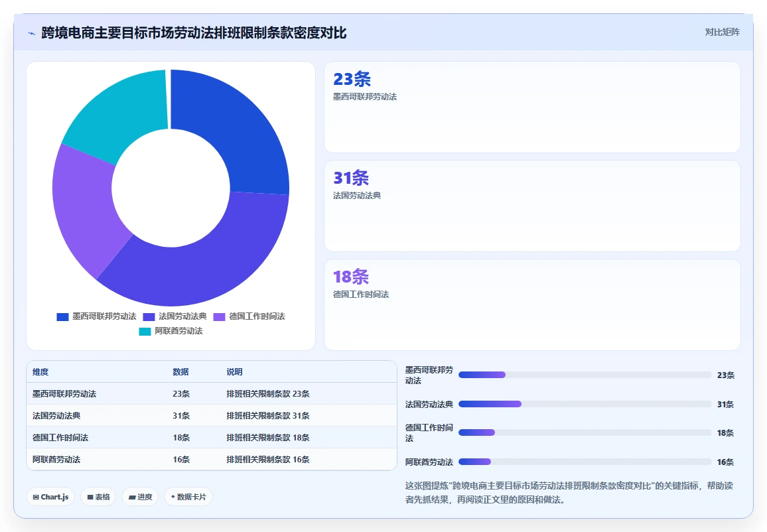767x532 pixels.
Task: Click the 德国工作时间法 progress bar
Action: (585, 432)
